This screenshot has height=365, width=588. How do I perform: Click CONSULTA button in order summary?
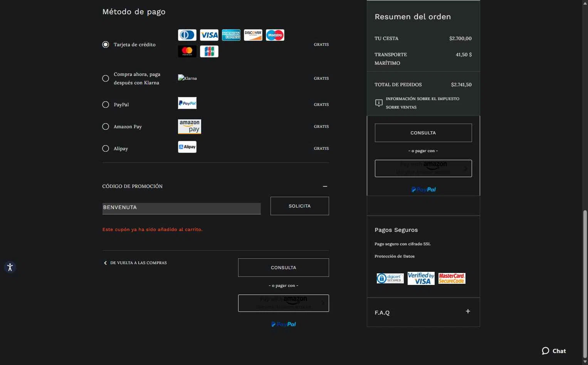click(x=423, y=133)
